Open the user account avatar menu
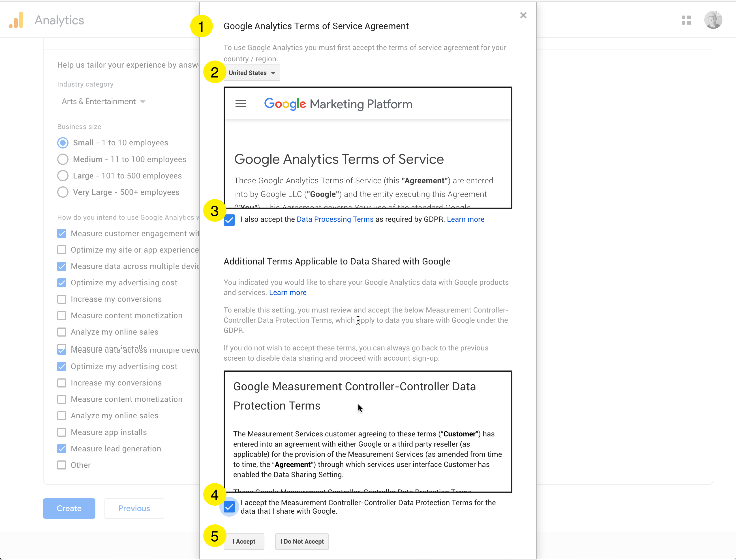 point(713,20)
